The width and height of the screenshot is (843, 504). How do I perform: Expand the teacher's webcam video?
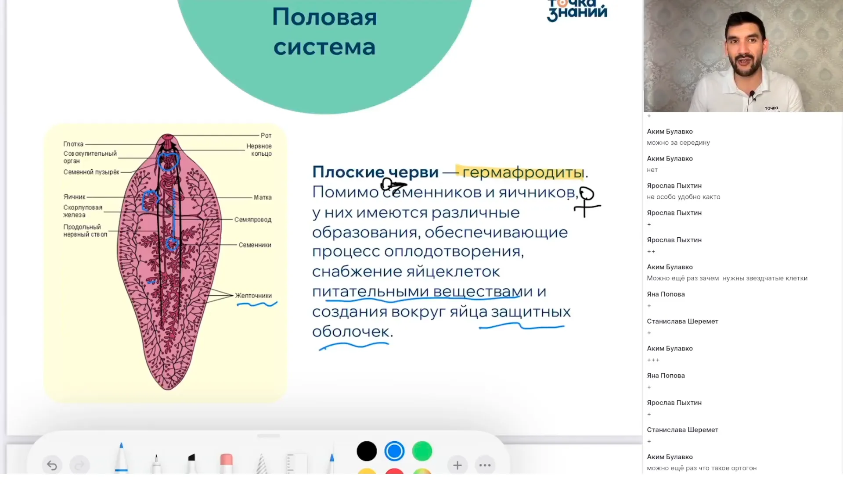pyautogui.click(x=742, y=56)
